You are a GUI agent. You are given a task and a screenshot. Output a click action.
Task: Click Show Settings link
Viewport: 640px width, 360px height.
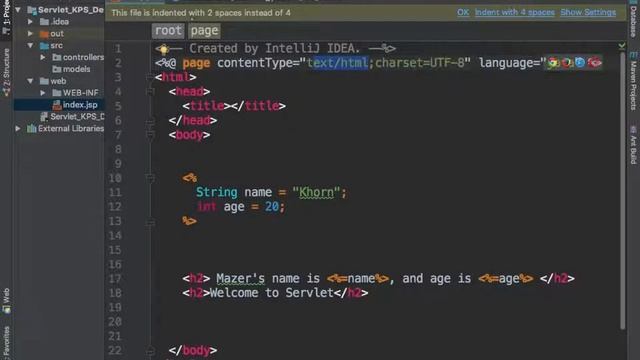click(x=588, y=12)
